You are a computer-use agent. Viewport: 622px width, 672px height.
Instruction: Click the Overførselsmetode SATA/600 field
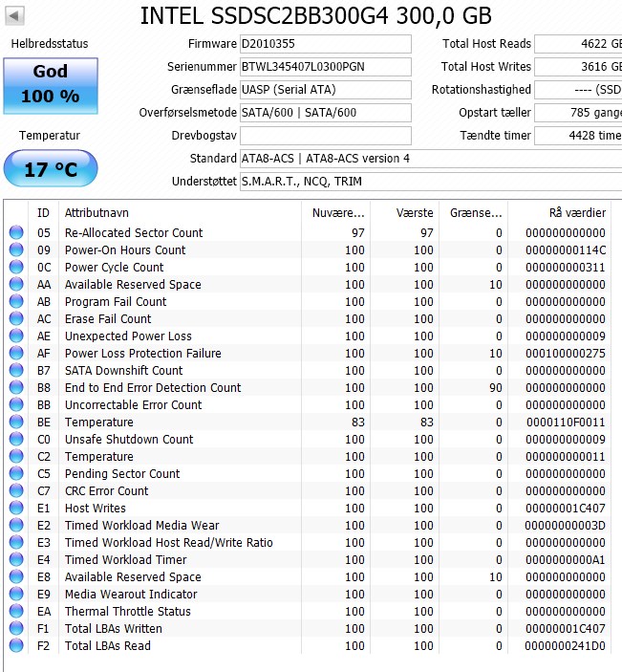coord(325,113)
